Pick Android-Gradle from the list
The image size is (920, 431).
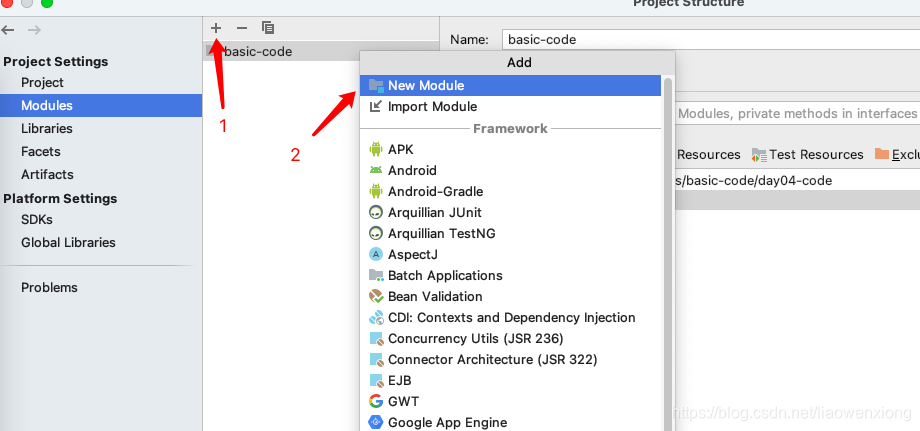click(x=510, y=191)
